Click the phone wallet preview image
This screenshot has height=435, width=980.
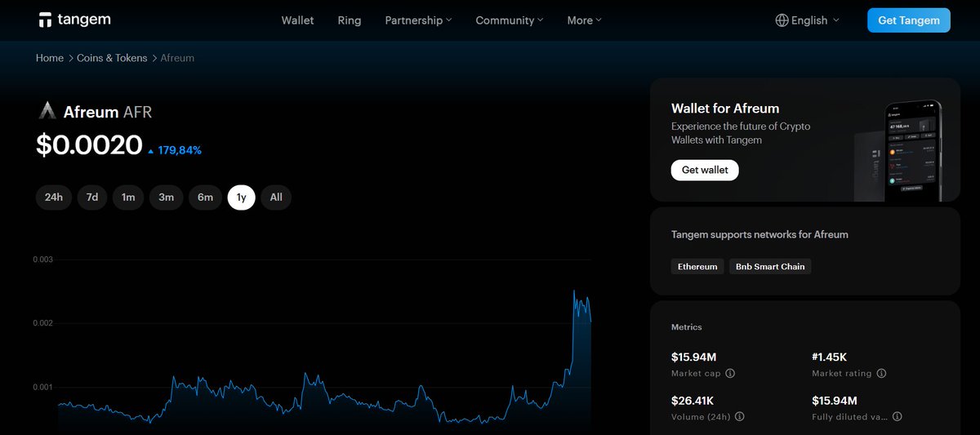(x=913, y=150)
